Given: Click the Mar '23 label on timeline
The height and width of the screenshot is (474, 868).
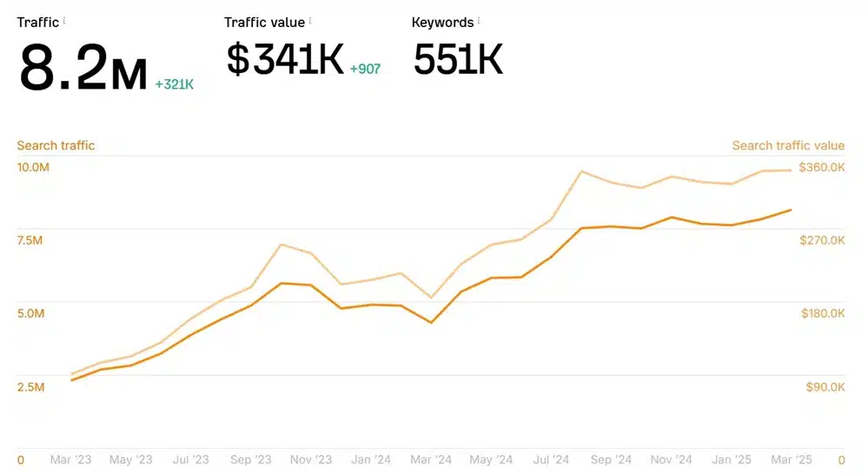Looking at the screenshot, I should tap(71, 459).
